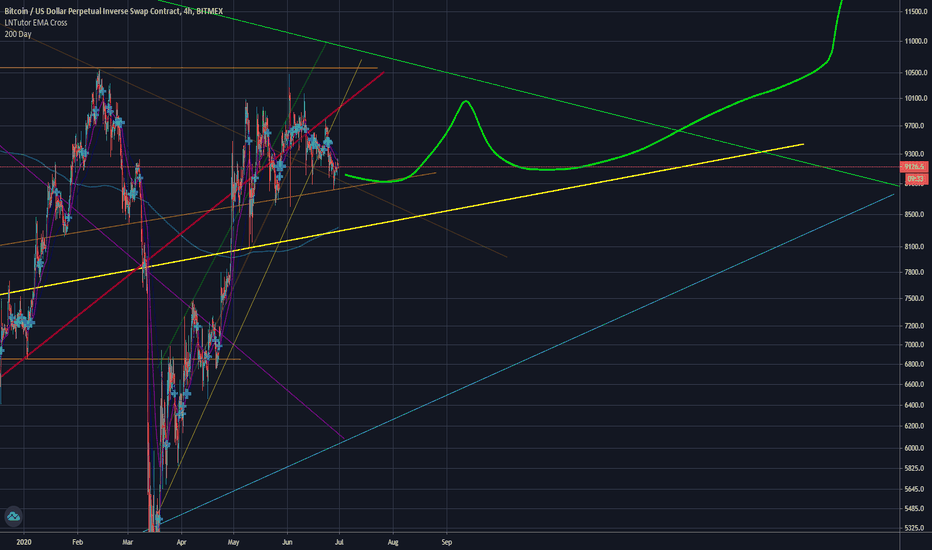Click the 200 Day indicator label

click(18, 34)
